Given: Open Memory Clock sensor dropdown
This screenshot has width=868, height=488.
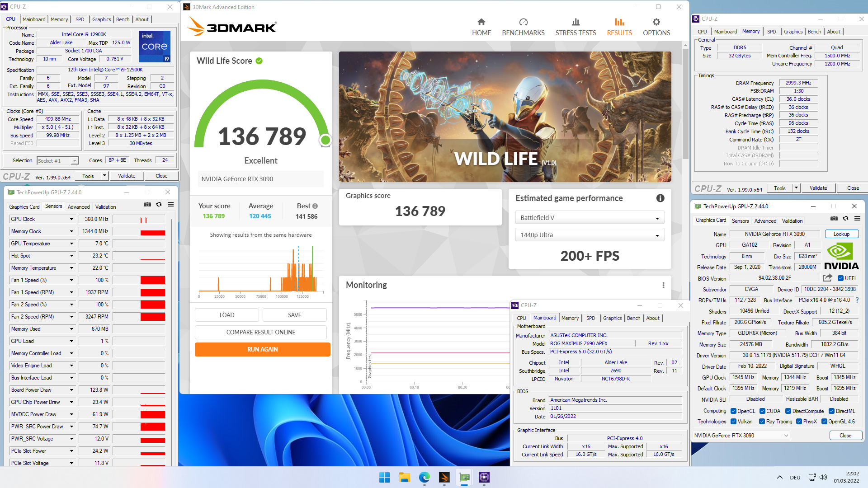Looking at the screenshot, I should point(71,231).
